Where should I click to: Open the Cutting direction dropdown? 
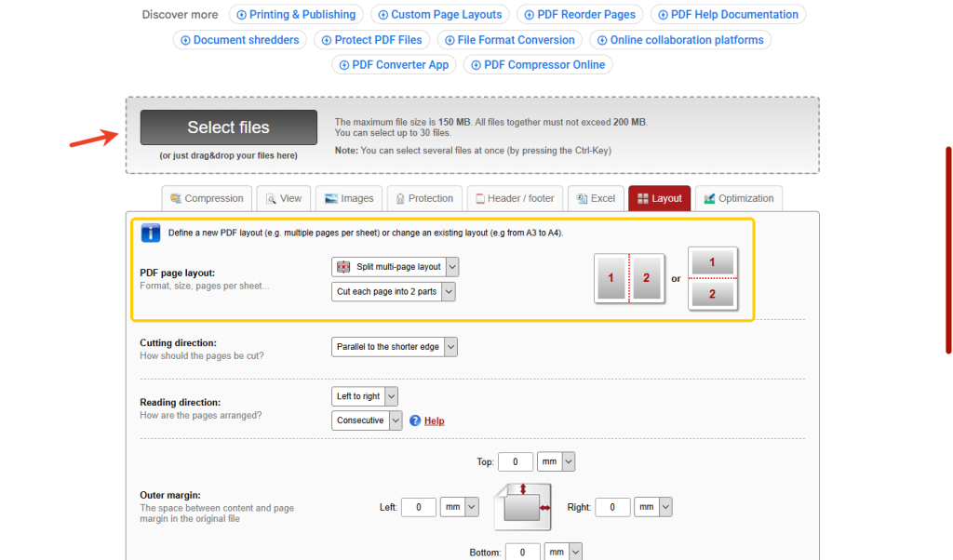pyautogui.click(x=394, y=346)
